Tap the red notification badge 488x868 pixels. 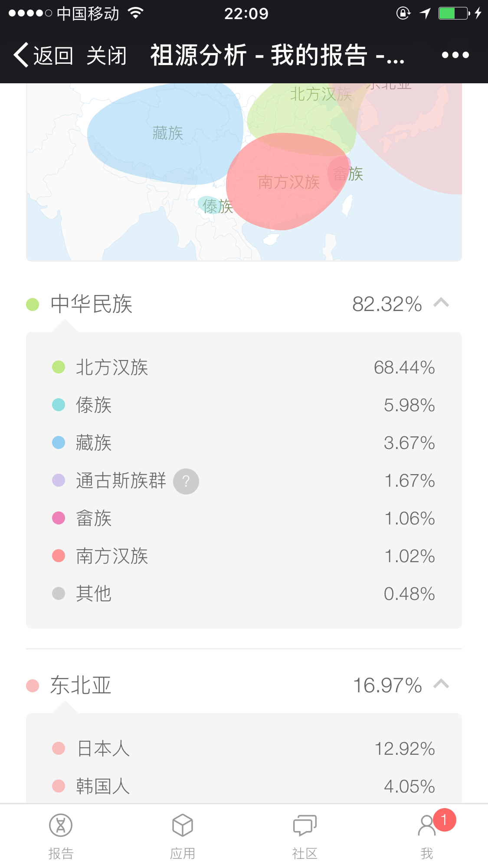[x=444, y=819]
